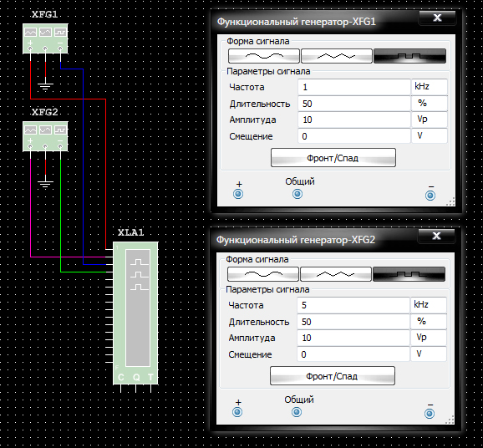
Task: Open the Vp unit selector for XFG1 amplitude
Action: (430, 120)
